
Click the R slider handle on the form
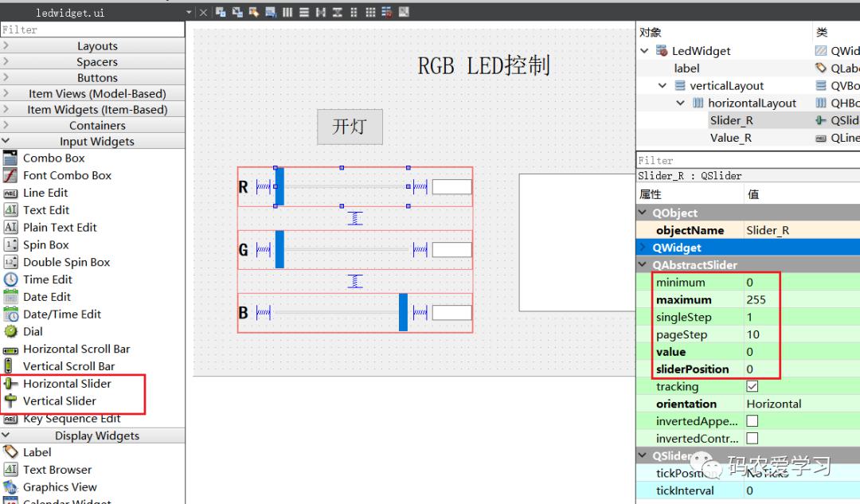[279, 186]
